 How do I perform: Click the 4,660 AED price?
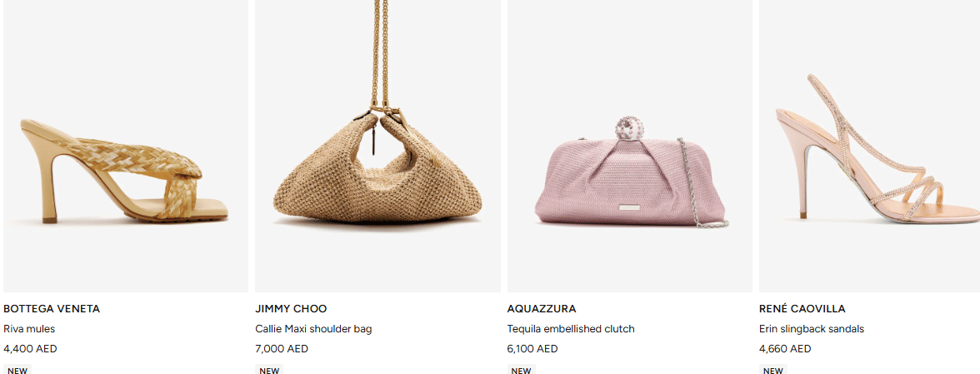(785, 349)
